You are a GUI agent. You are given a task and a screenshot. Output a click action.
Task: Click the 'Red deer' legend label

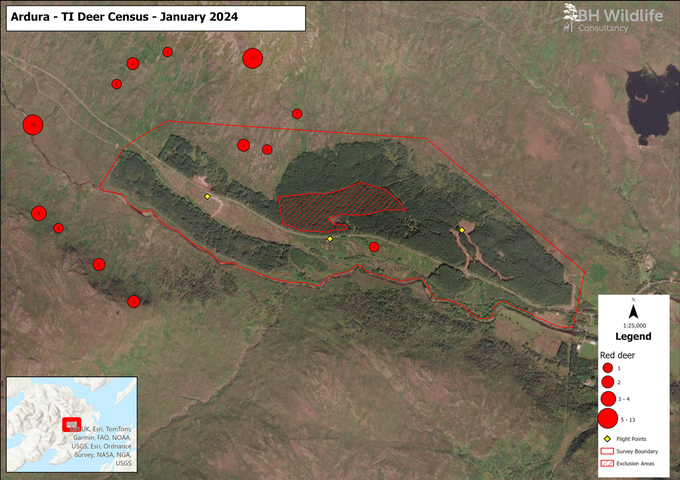[617, 355]
